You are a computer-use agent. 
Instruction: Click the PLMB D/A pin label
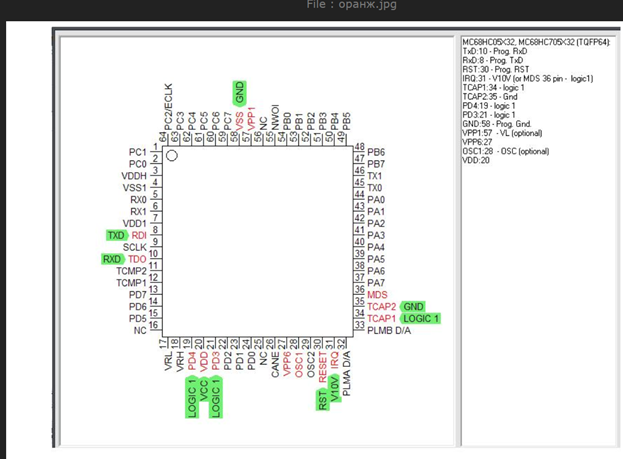click(389, 331)
